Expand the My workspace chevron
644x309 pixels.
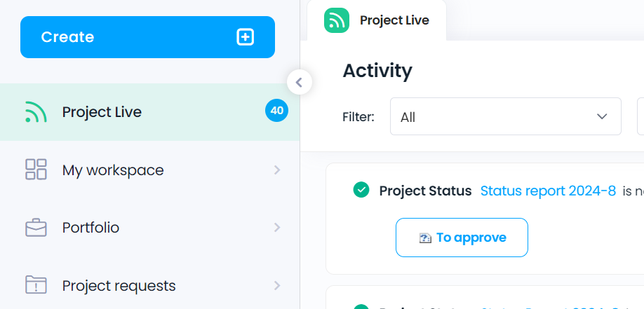[277, 170]
